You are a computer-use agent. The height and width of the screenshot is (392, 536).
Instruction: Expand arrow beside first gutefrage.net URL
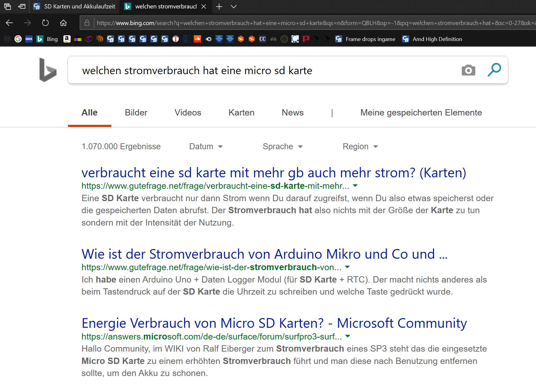(355, 186)
